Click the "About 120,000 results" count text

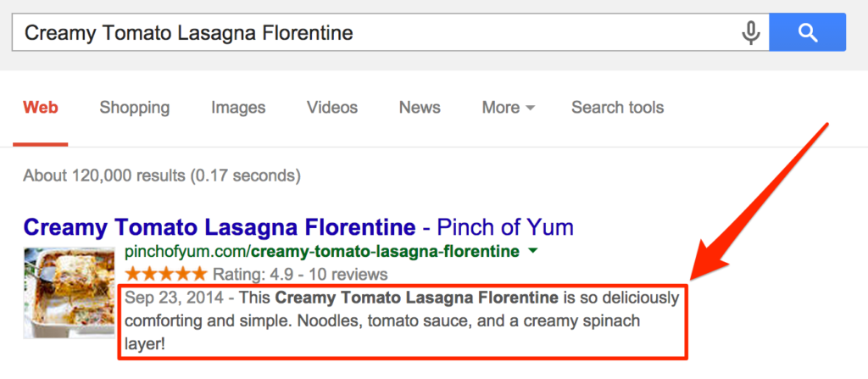[161, 176]
